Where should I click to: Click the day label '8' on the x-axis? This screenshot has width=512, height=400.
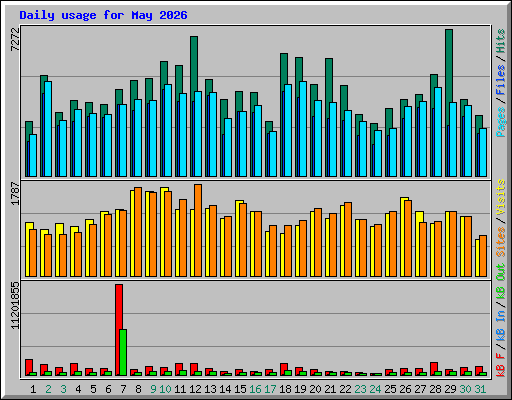(x=138, y=389)
